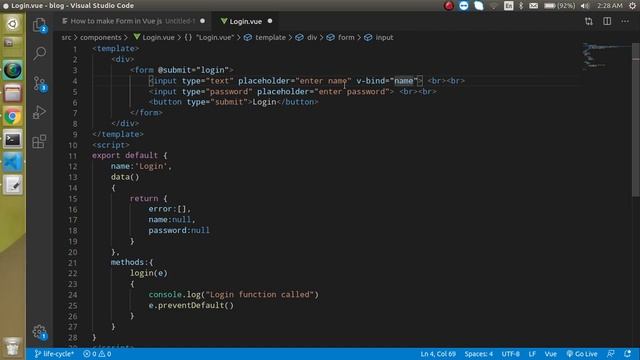Click the open changes compare icon

(589, 21)
